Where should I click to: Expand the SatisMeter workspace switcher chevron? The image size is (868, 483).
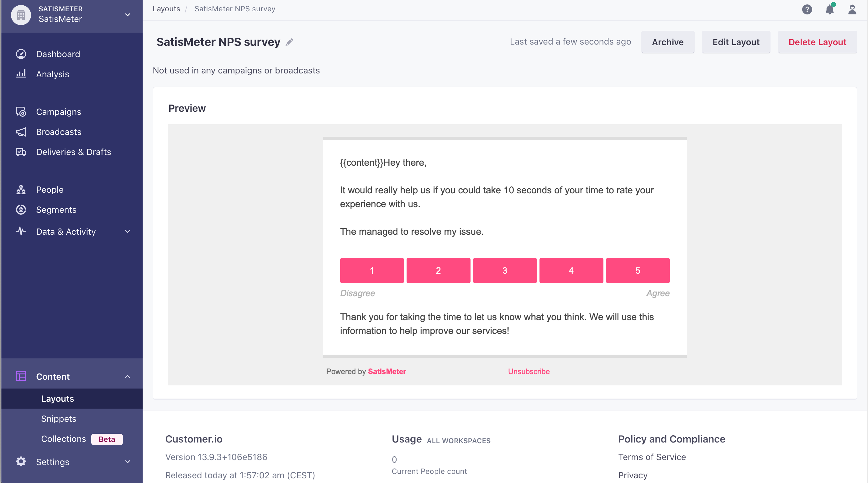click(127, 15)
